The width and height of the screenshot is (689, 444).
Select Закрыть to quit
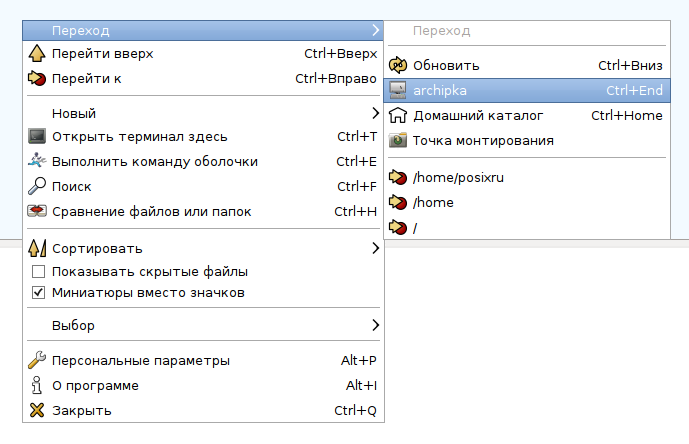coord(203,411)
